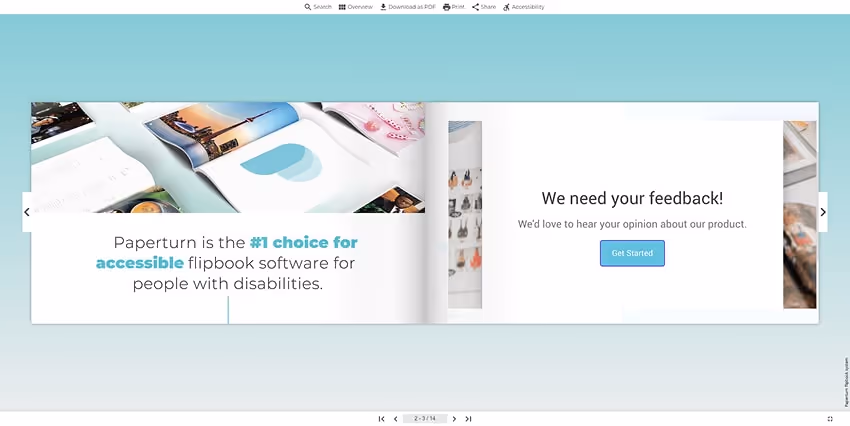The width and height of the screenshot is (850, 426).
Task: Toggle fullscreen mode icon
Action: [830, 418]
